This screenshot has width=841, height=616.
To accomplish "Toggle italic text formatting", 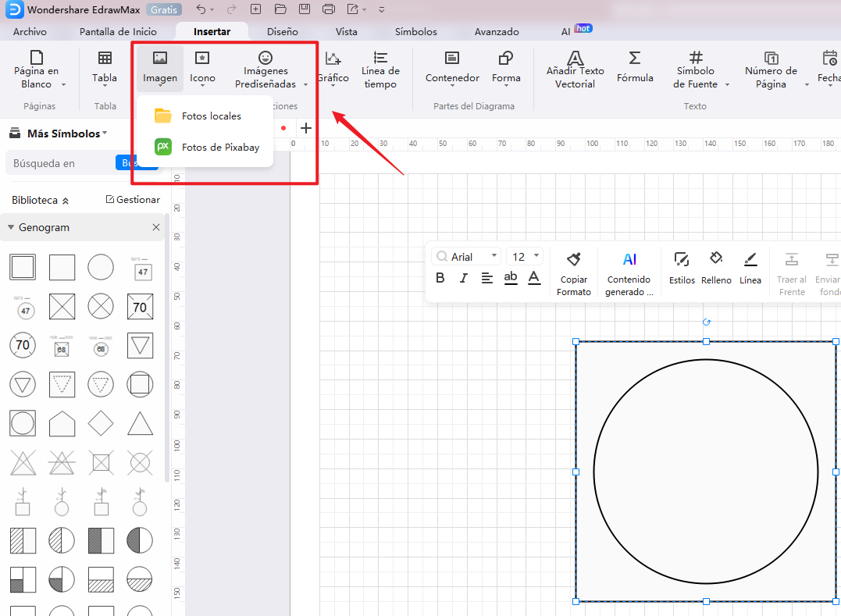I will 463,278.
